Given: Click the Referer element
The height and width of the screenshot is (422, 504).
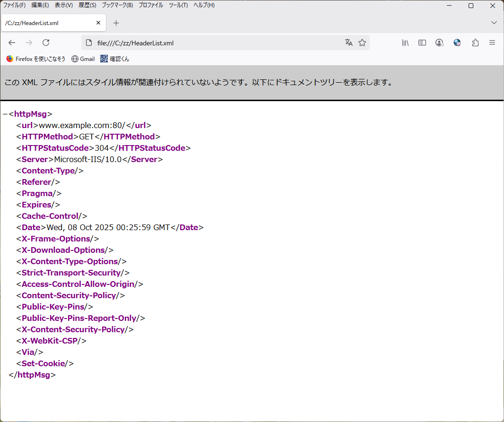Looking at the screenshot, I should [x=38, y=182].
